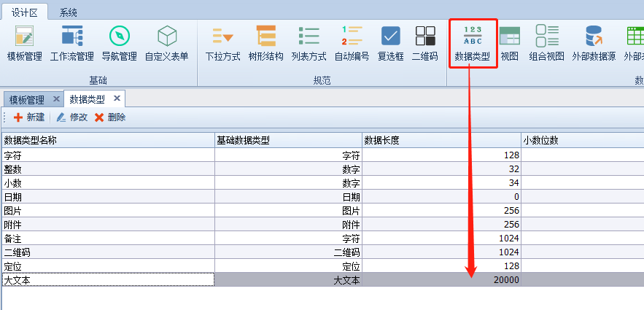
Task: Click the 新建 button
Action: pos(29,117)
